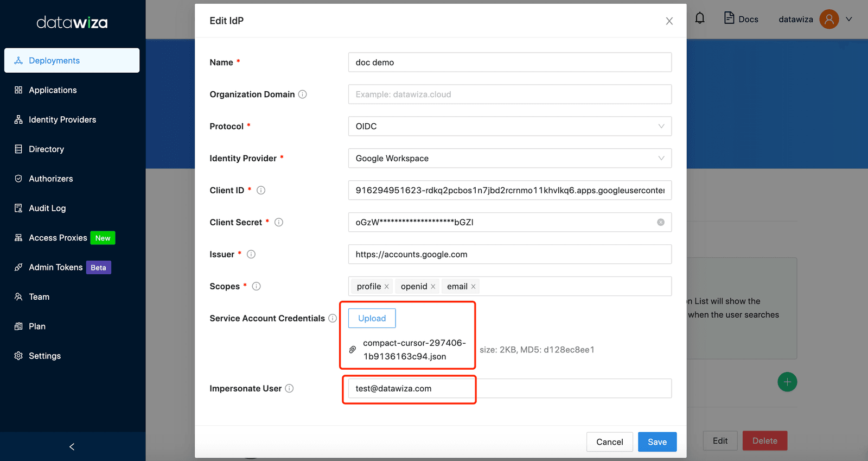Image resolution: width=868 pixels, height=461 pixels.
Task: Click the Issuer URL field
Action: [x=510, y=254]
